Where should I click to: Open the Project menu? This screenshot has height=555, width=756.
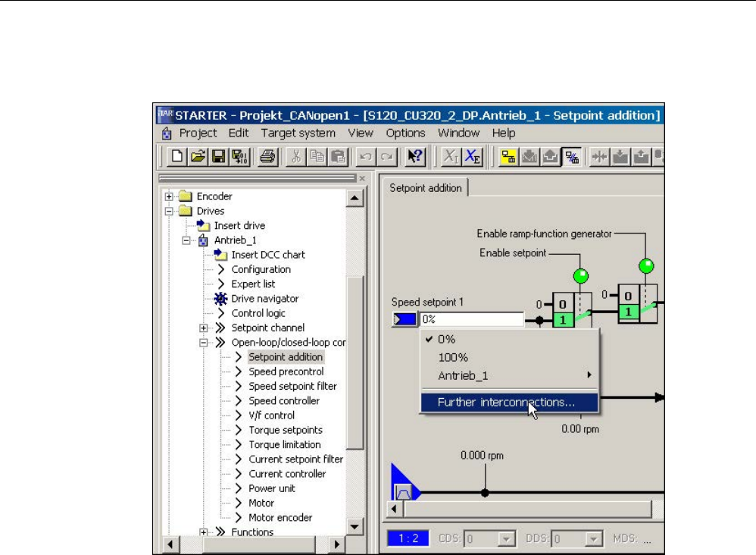coord(198,133)
